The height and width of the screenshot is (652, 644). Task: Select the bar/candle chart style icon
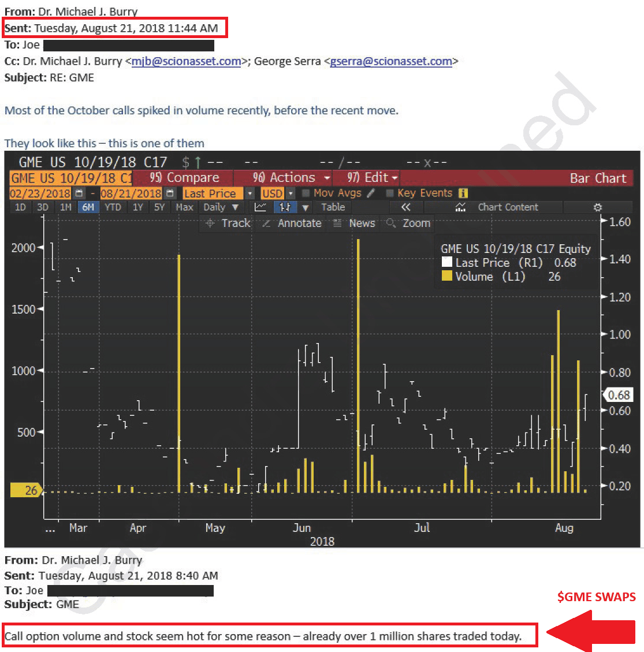point(285,207)
